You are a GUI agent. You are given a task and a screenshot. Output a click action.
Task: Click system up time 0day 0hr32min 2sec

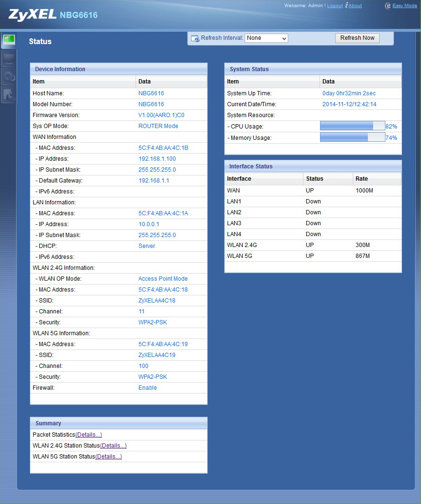[349, 93]
